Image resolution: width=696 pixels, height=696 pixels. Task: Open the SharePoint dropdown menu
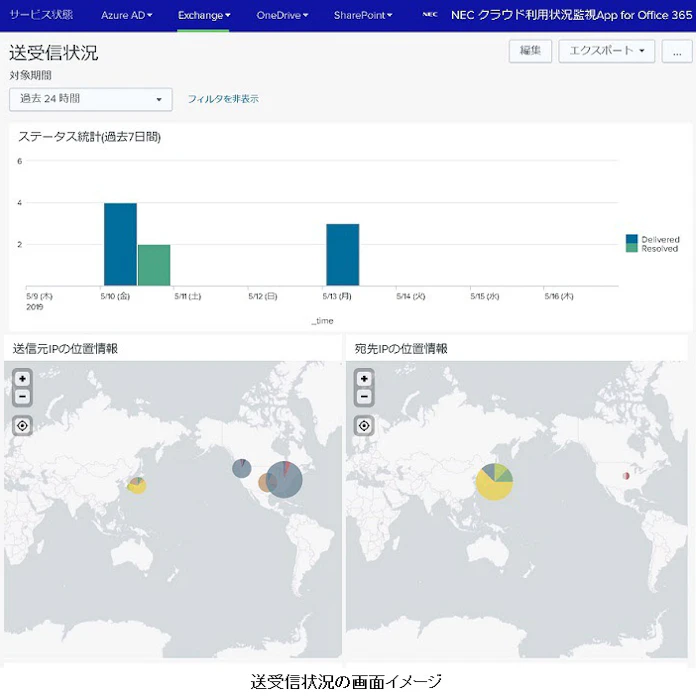[x=363, y=15]
